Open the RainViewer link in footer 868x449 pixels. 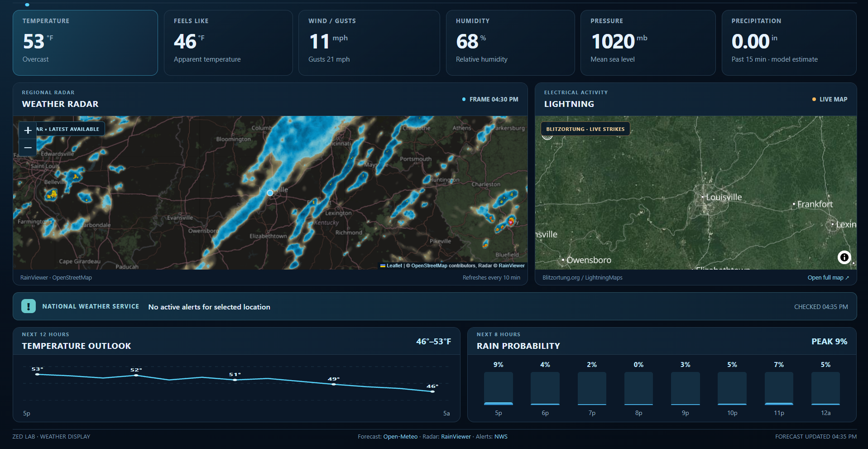pyautogui.click(x=456, y=437)
